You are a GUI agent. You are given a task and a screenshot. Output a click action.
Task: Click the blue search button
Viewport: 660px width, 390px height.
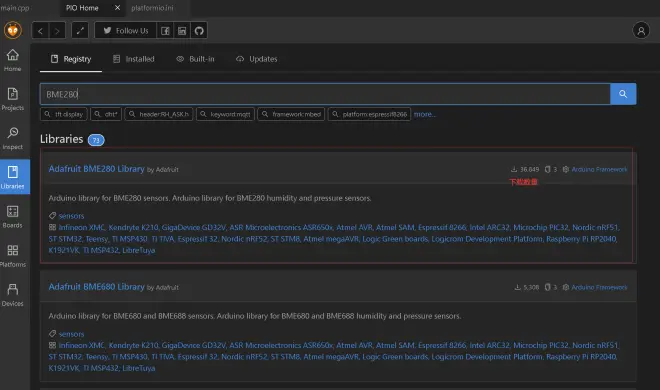click(623, 94)
